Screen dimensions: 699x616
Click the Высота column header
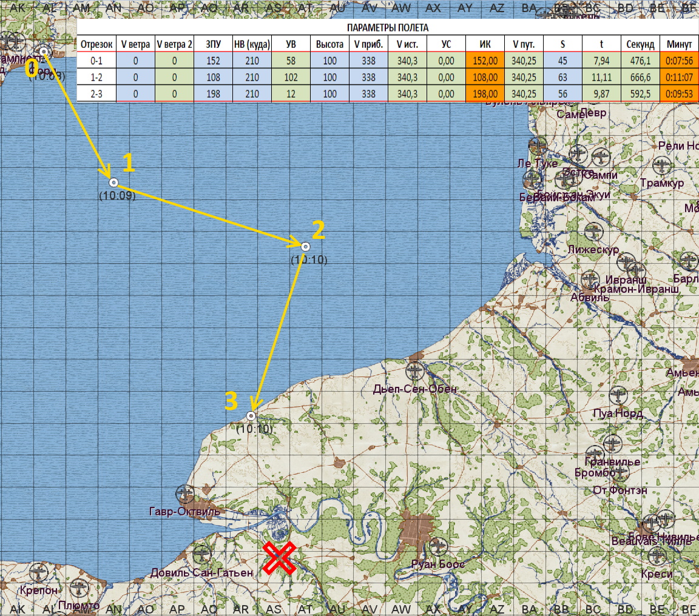(329, 44)
